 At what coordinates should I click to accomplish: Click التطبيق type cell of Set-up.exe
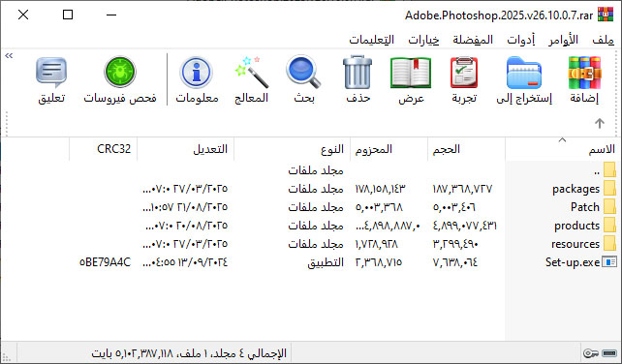click(326, 262)
